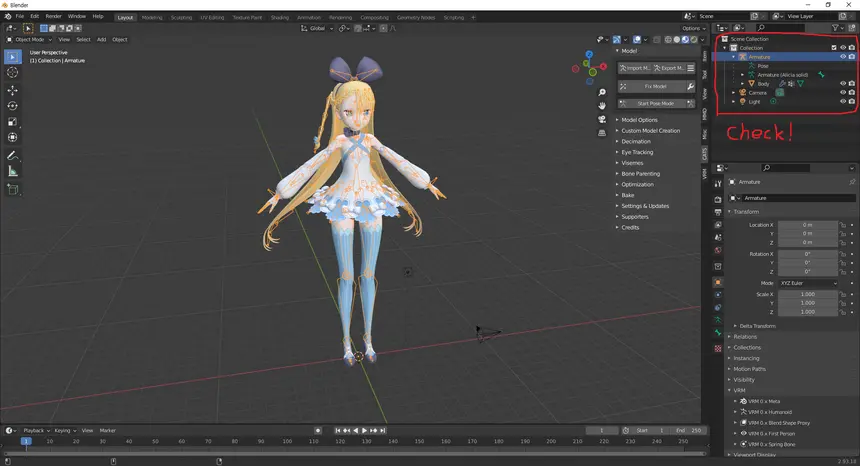Expand Model Options panel

639,120
